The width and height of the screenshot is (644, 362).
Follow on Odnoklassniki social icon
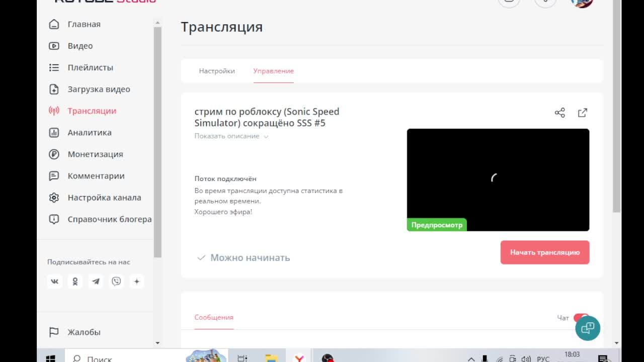75,282
